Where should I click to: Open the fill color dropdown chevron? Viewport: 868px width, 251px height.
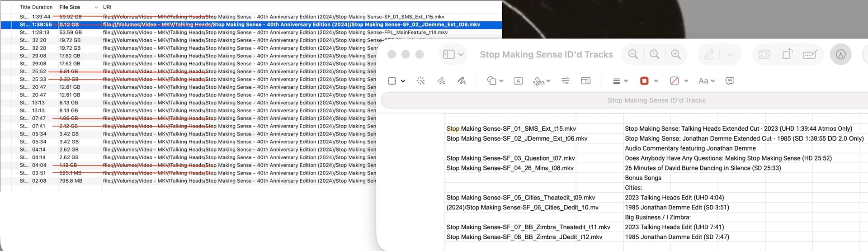coord(686,81)
